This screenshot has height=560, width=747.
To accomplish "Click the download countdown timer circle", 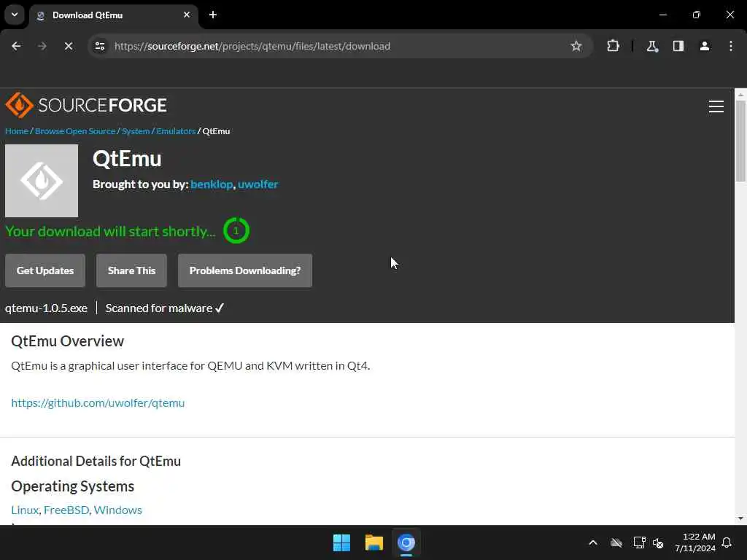I will coord(236,231).
